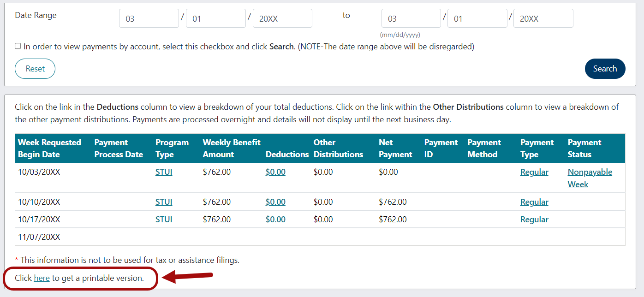The width and height of the screenshot is (644, 297).
Task: View deductions breakdown for week 10/17/20XX
Action: point(275,219)
